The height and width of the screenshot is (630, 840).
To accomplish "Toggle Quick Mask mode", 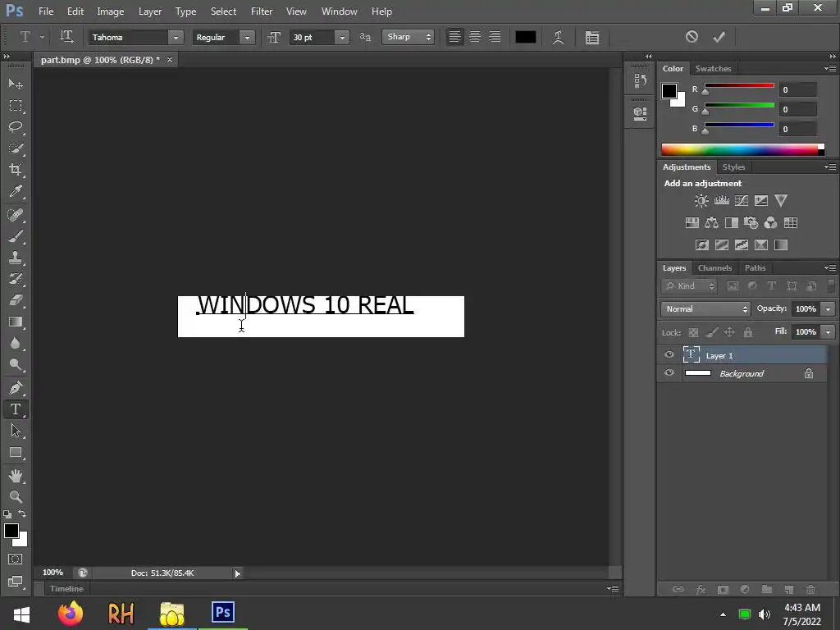I will 16,559.
